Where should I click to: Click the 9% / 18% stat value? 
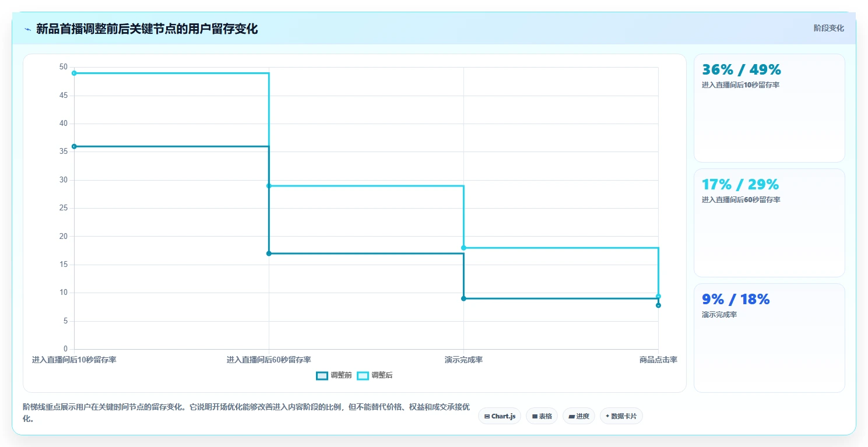click(x=736, y=300)
